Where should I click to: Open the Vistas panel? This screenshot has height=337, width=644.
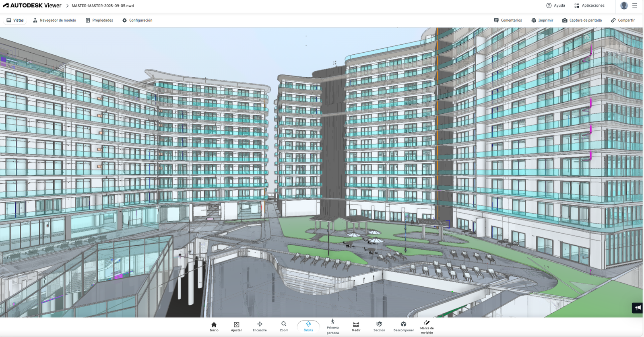15,20
